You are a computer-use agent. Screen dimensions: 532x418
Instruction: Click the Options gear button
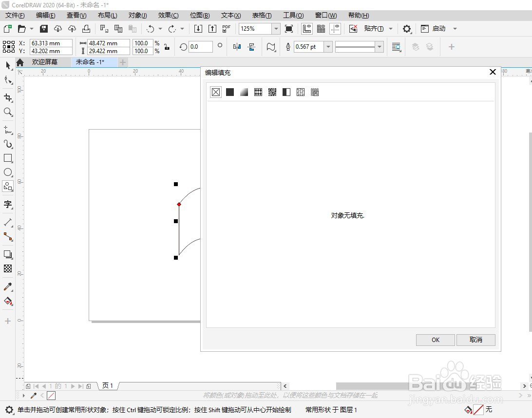(406, 29)
